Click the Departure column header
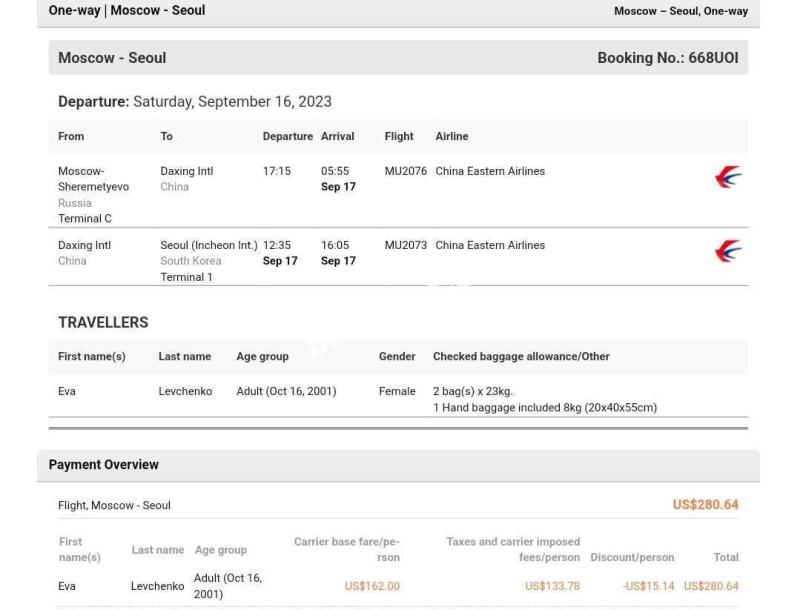This screenshot has height=610, width=800. 288,136
